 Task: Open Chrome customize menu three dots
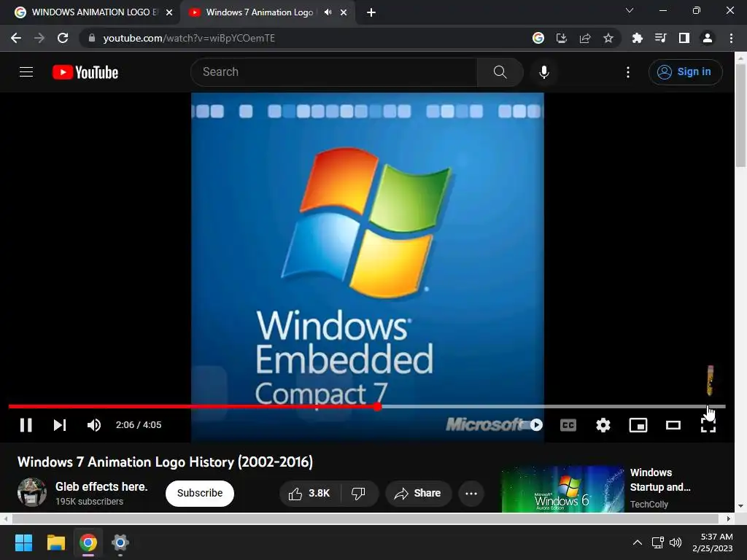pos(731,38)
